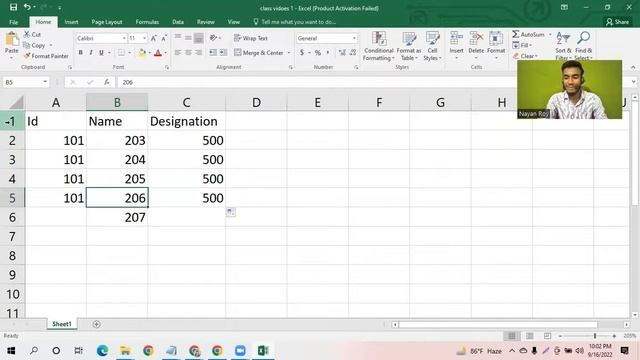Apply fill color bucket icon

pyautogui.click(x=142, y=53)
